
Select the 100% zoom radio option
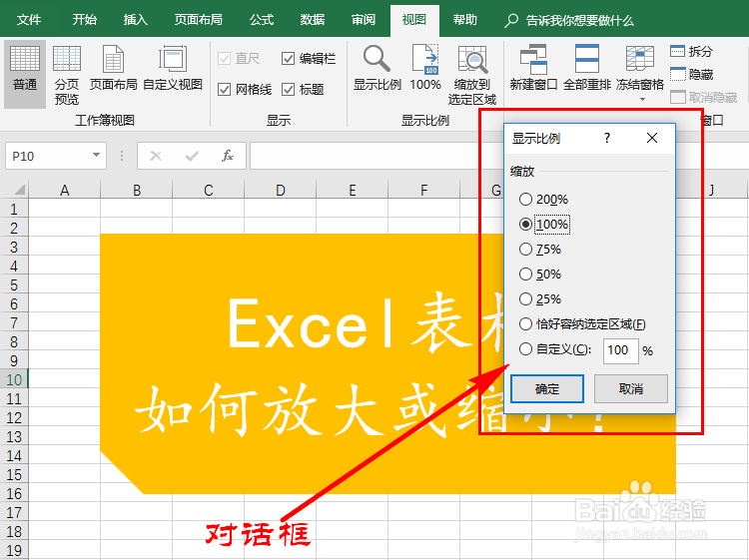(x=525, y=224)
